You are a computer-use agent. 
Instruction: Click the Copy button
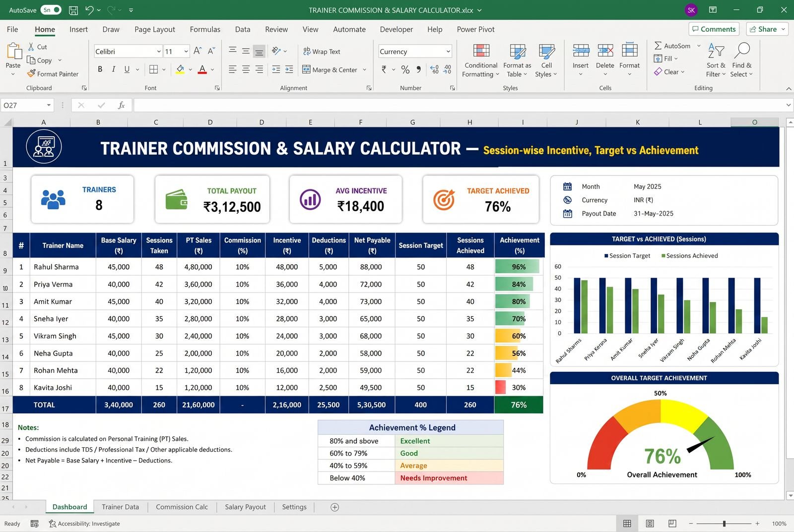click(x=40, y=60)
